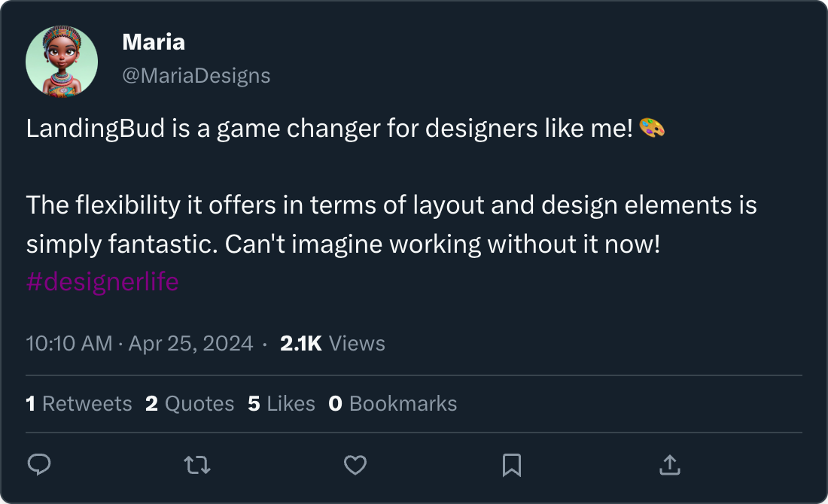Show the 1 Retweets list
The height and width of the screenshot is (504, 828).
[79, 404]
